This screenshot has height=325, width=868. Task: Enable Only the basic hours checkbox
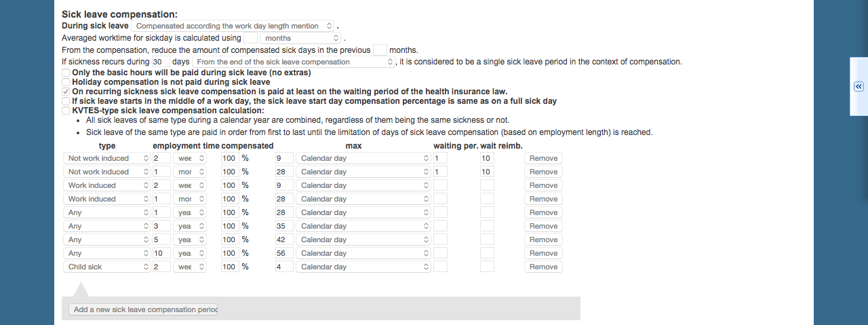click(66, 73)
